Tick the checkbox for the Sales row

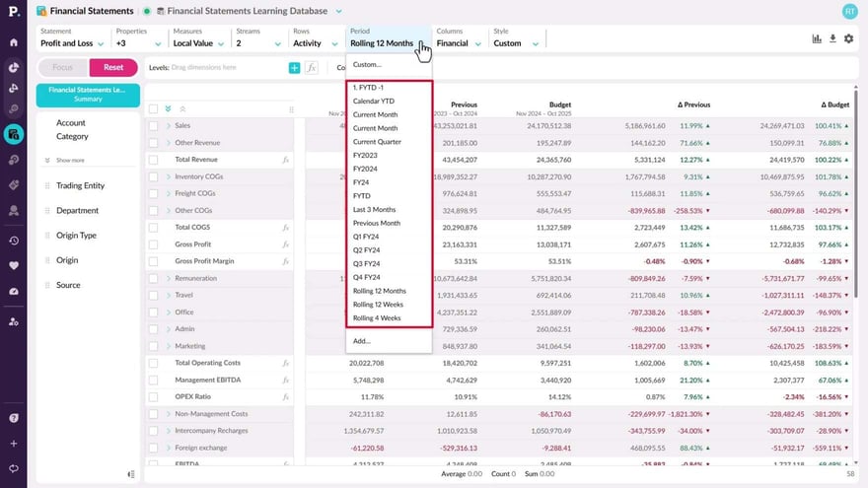click(153, 126)
